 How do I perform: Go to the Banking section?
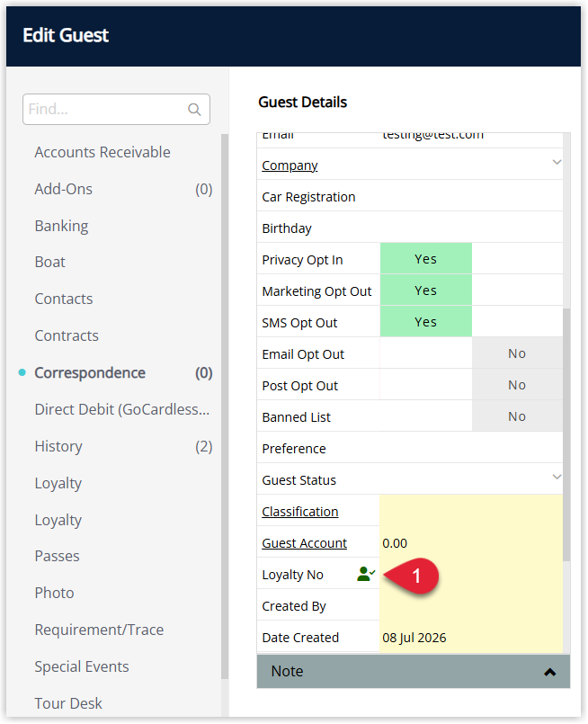pyautogui.click(x=61, y=226)
